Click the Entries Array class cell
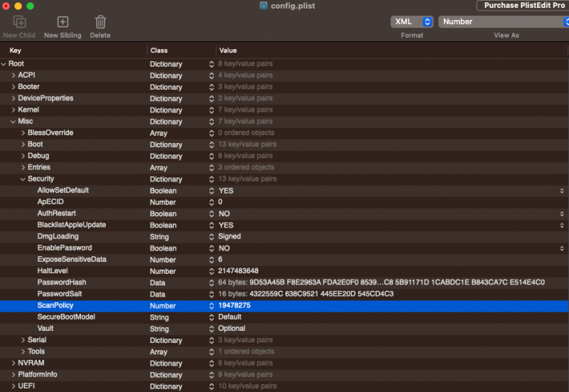569x392 pixels. [159, 168]
